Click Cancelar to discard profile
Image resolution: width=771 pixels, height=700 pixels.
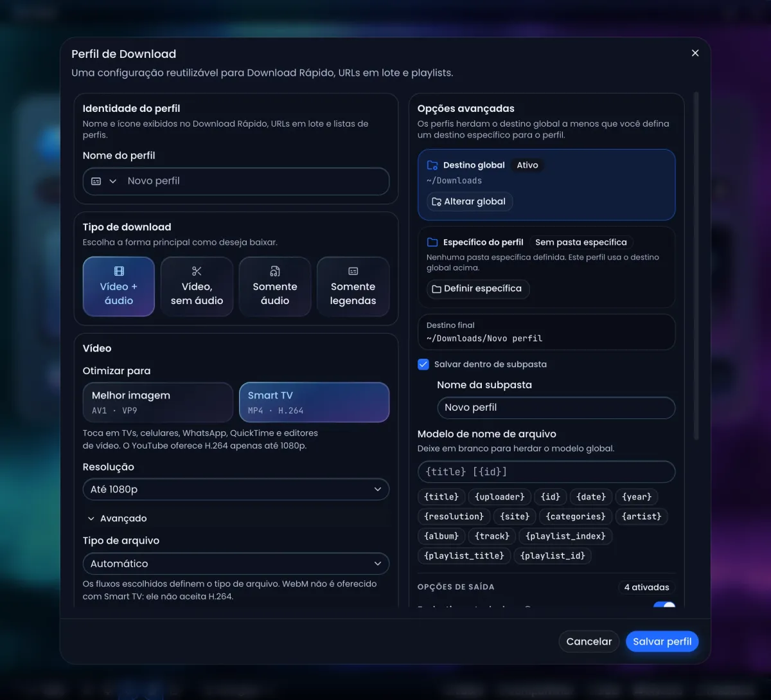(x=589, y=642)
